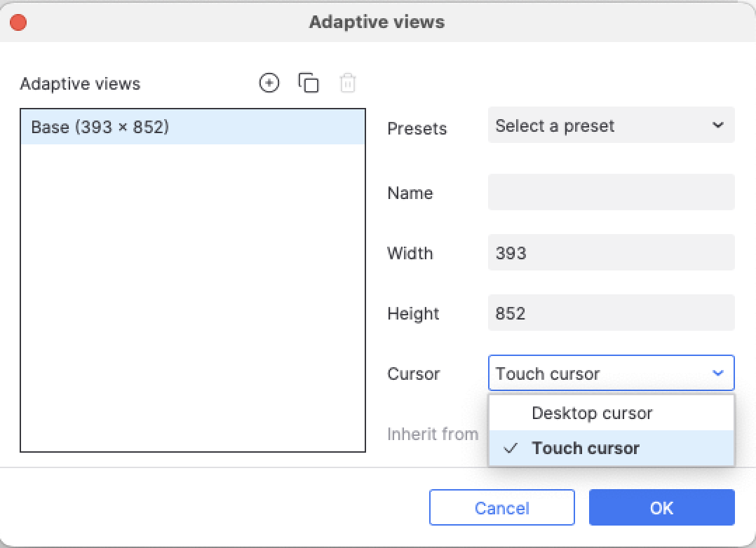Focus the Name text field

tap(610, 193)
